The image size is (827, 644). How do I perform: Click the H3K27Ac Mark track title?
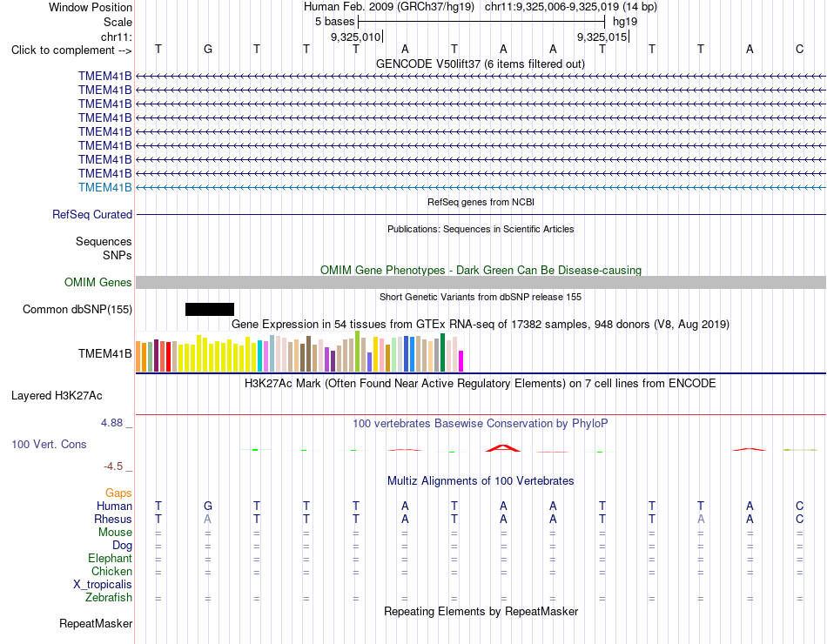481,383
